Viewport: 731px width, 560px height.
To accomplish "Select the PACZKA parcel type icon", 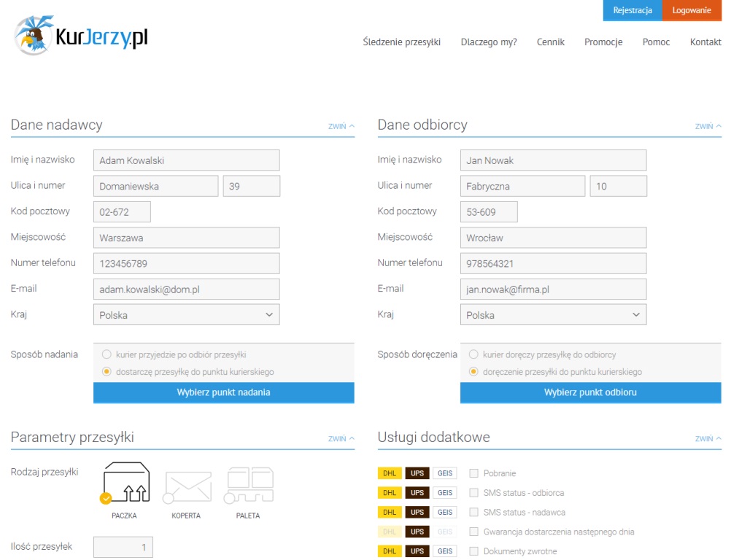I will pyautogui.click(x=125, y=483).
